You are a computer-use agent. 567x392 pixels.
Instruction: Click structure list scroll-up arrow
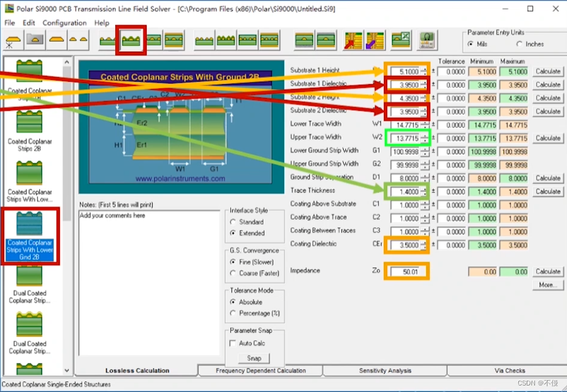click(67, 62)
